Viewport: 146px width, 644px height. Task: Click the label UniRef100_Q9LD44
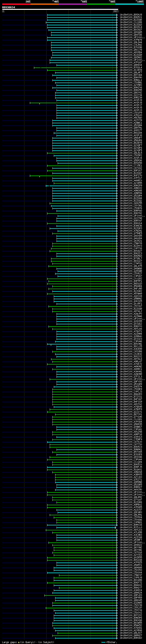131,42
